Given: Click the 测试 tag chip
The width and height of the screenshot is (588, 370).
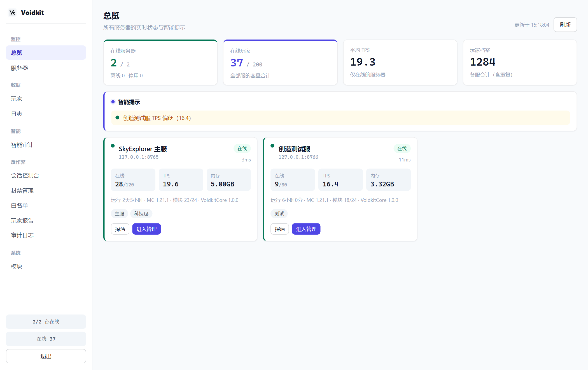Looking at the screenshot, I should coord(279,214).
